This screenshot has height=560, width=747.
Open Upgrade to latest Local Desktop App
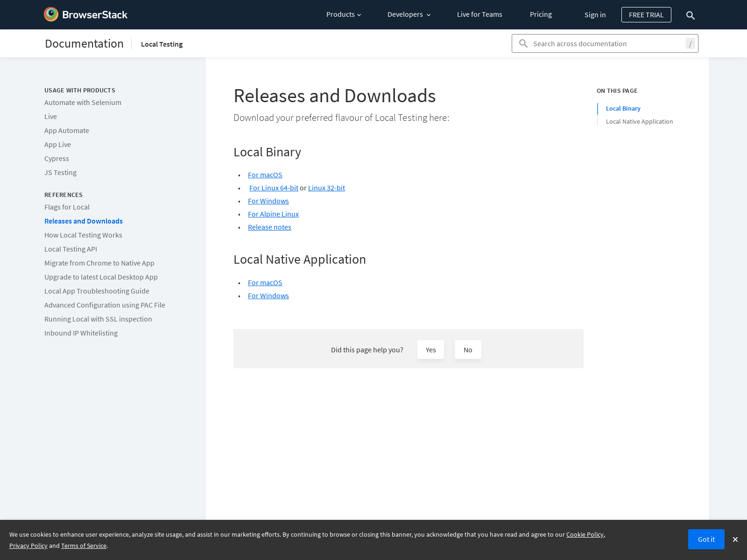[101, 277]
